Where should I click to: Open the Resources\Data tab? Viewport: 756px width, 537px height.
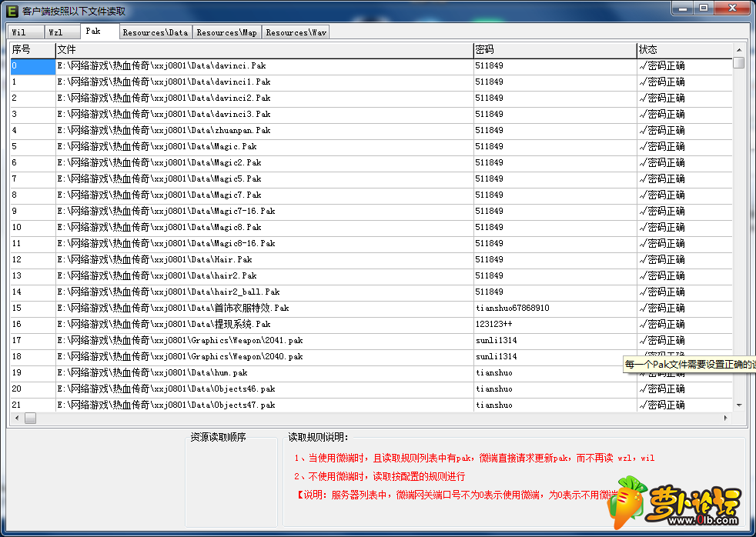[x=156, y=32]
